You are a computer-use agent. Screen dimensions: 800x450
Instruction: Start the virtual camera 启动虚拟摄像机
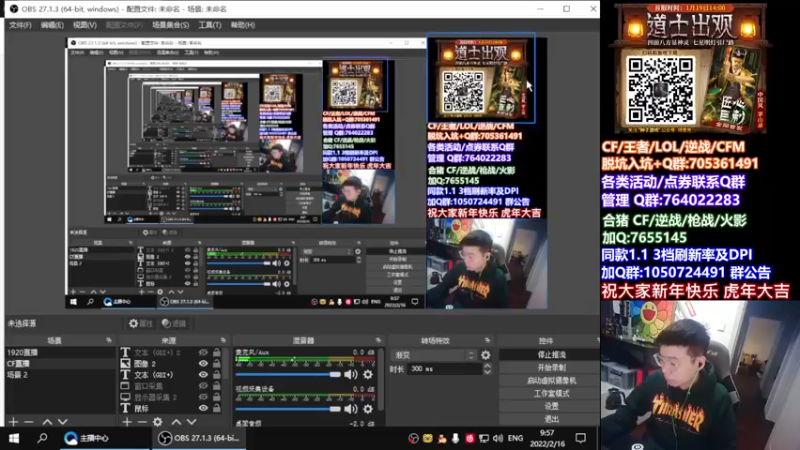coord(551,381)
